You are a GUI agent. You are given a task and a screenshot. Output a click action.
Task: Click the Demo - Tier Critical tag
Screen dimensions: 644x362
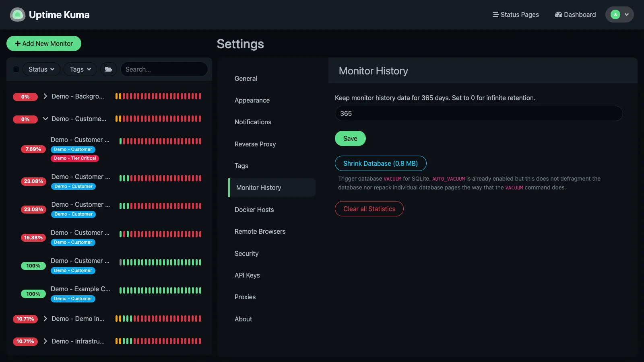[75, 158]
